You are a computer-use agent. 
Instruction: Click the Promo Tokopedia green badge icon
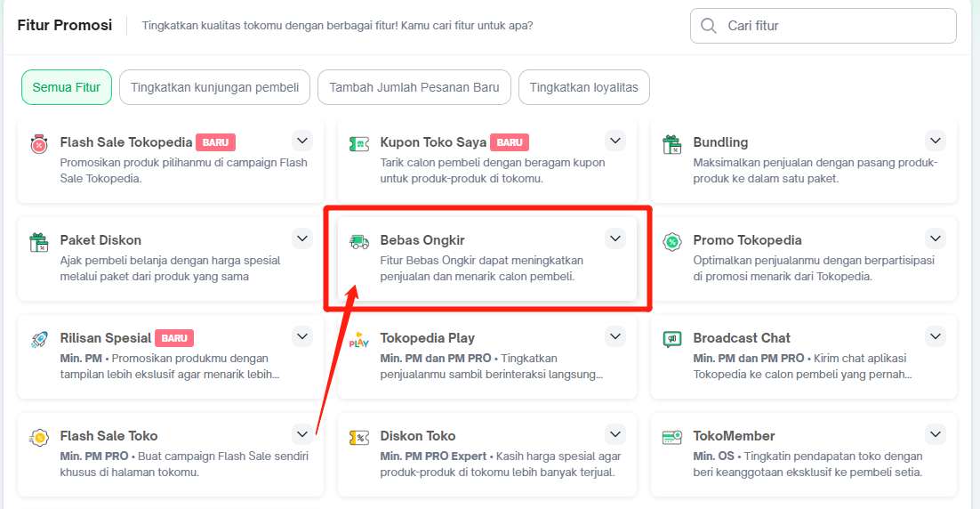pyautogui.click(x=672, y=241)
